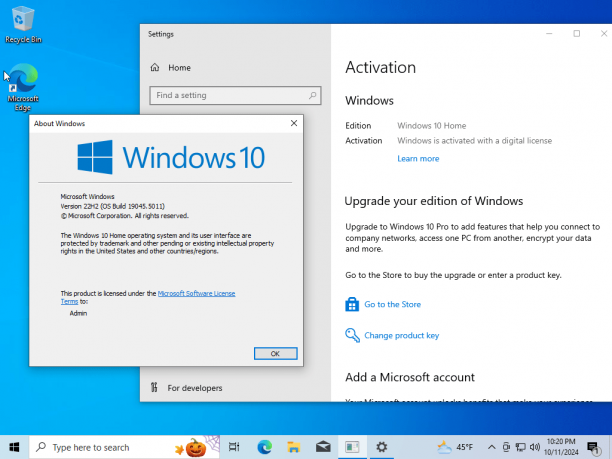Click the Windows logo in About Windows dialog
Image resolution: width=612 pixels, height=459 pixels.
click(x=95, y=157)
